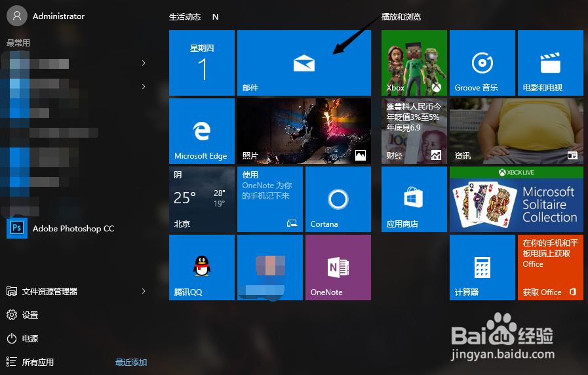Launch Microsoft Solitaire Collection tile
Viewport: 588px width, 375px height.
pos(517,199)
